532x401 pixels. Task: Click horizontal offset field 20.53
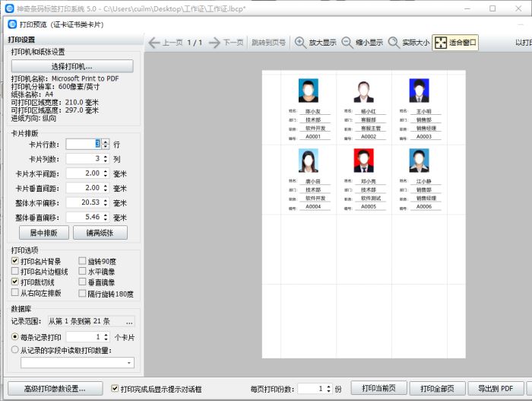[x=84, y=202]
